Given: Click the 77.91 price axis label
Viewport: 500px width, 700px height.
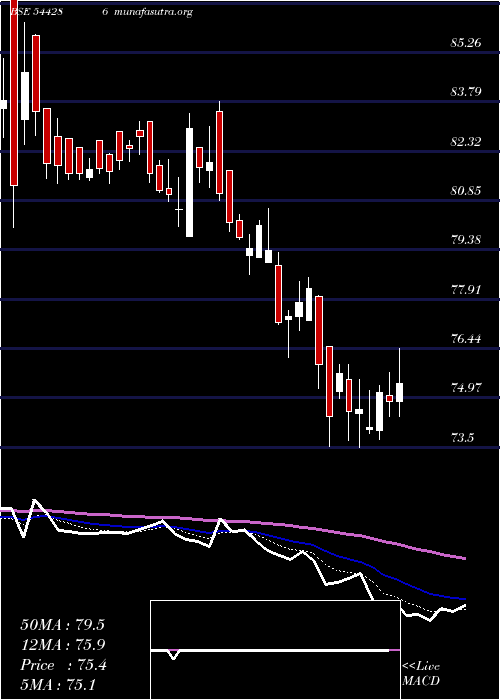Looking at the screenshot, I should (x=466, y=290).
